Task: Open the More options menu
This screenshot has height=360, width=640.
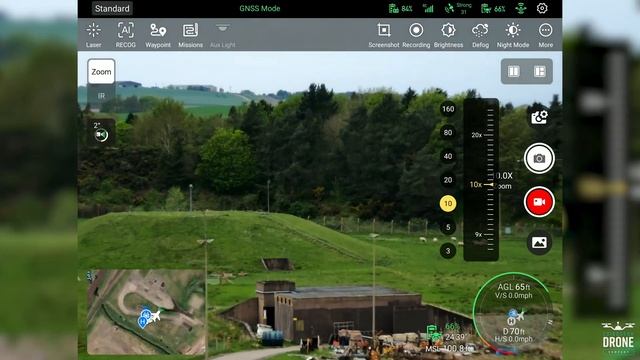Action: pyautogui.click(x=545, y=35)
